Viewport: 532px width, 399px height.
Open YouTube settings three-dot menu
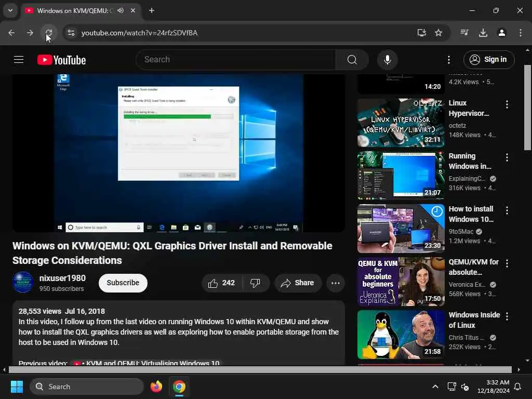449,60
